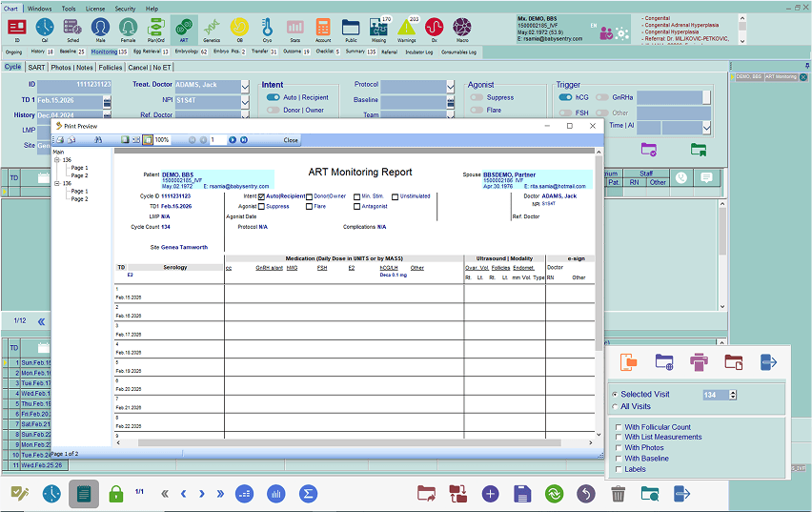812x512 pixels.
Task: Open the Warnings triangle icon
Action: pos(407,31)
